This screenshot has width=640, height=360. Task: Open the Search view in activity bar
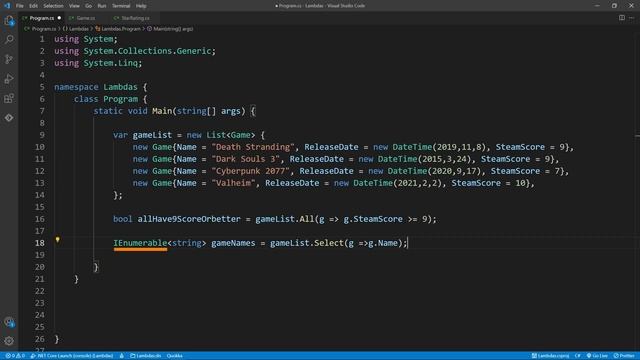pos(9,40)
